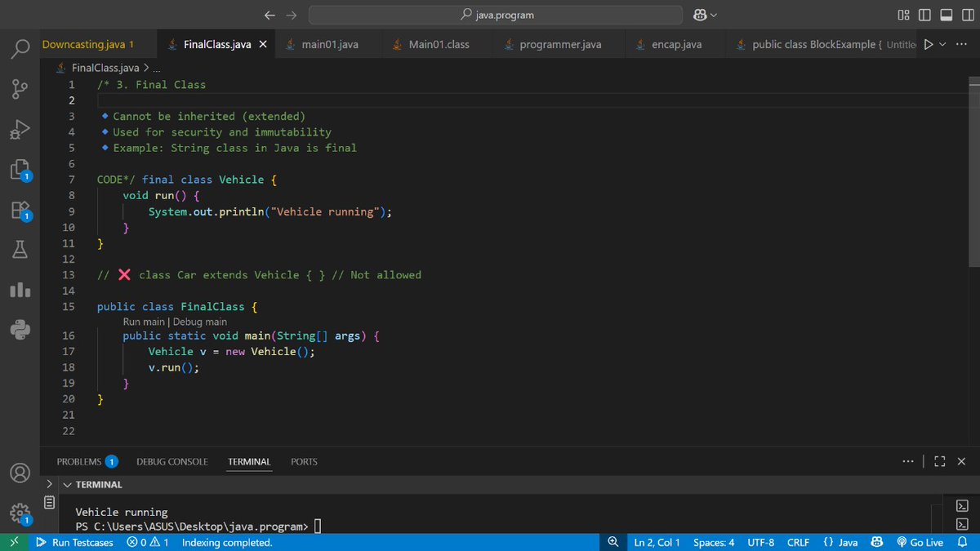
Task: Open the PROBLEMS panel tab
Action: click(87, 461)
